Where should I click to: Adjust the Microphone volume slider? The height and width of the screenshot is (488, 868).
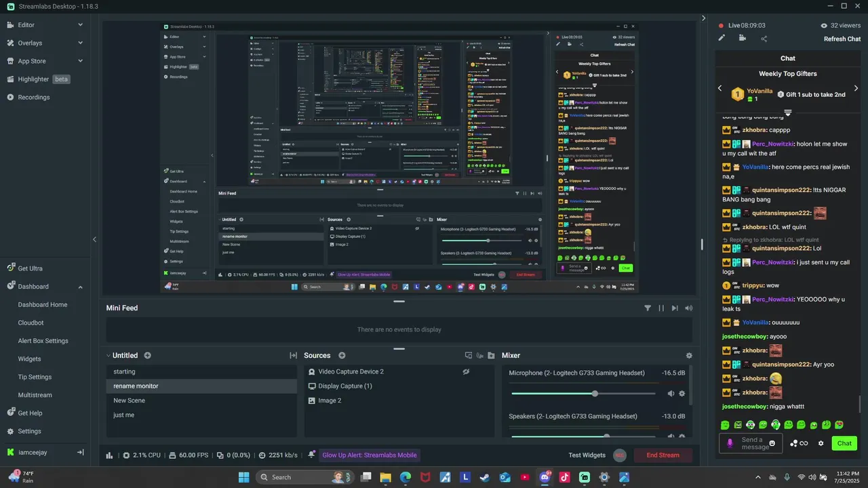[x=583, y=394]
